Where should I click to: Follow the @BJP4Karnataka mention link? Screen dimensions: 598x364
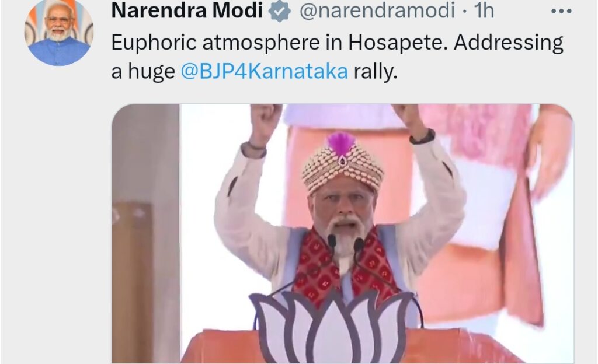264,71
